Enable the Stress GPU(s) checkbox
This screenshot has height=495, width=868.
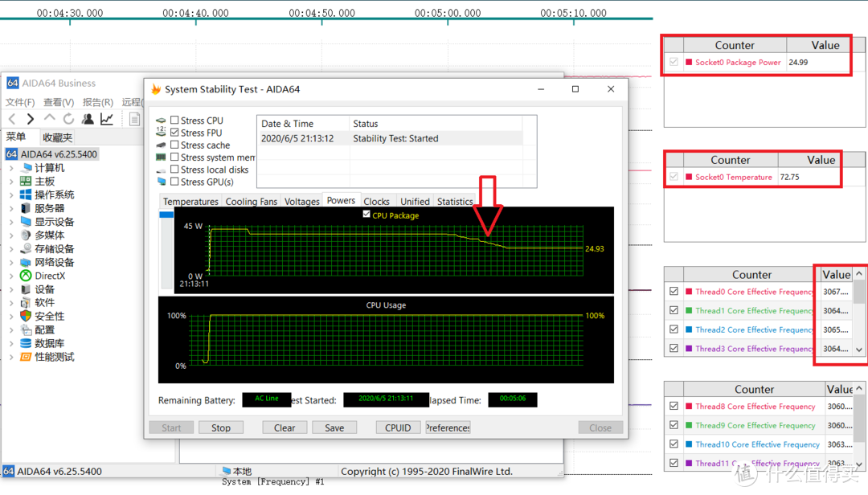(174, 181)
